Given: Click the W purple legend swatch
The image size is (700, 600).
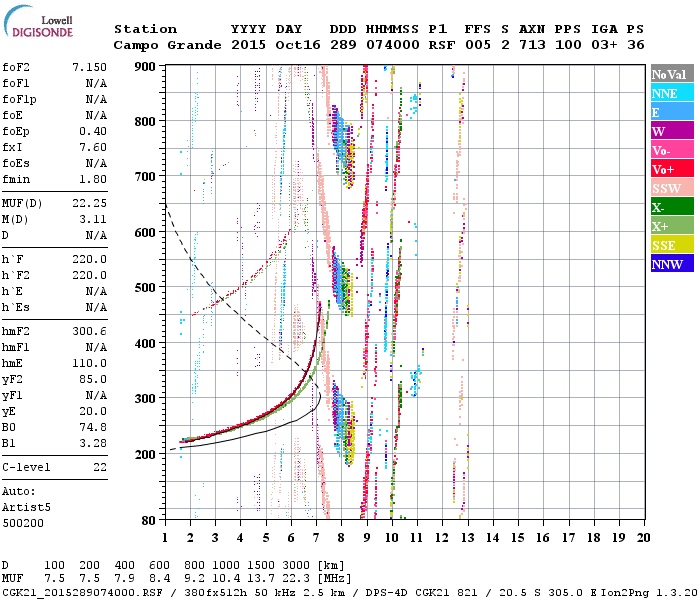Looking at the screenshot, I should [x=672, y=131].
